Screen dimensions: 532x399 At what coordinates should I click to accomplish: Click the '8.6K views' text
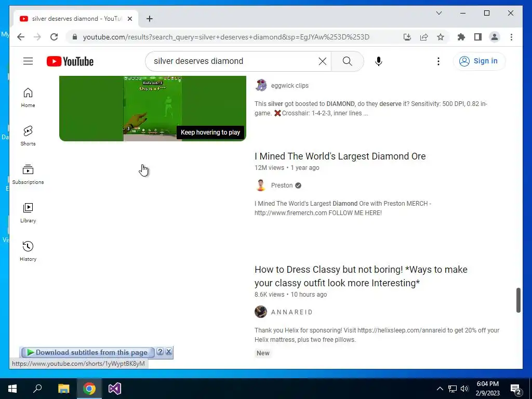tap(270, 295)
